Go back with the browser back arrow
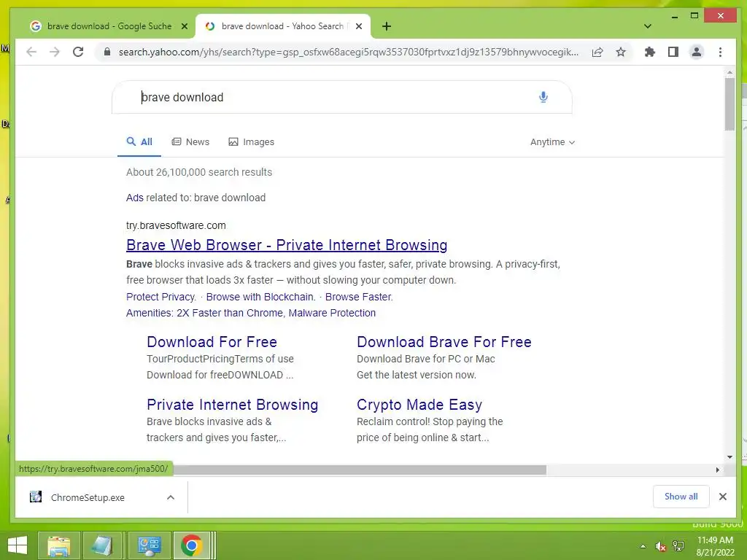This screenshot has width=747, height=560. [31, 52]
